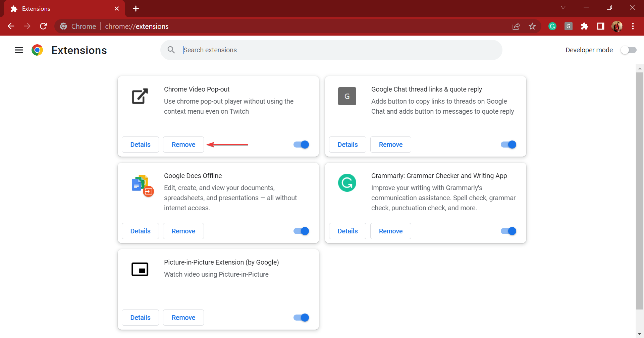The height and width of the screenshot is (338, 644).
Task: Open Details for Chrome Video Pop-out
Action: [140, 145]
